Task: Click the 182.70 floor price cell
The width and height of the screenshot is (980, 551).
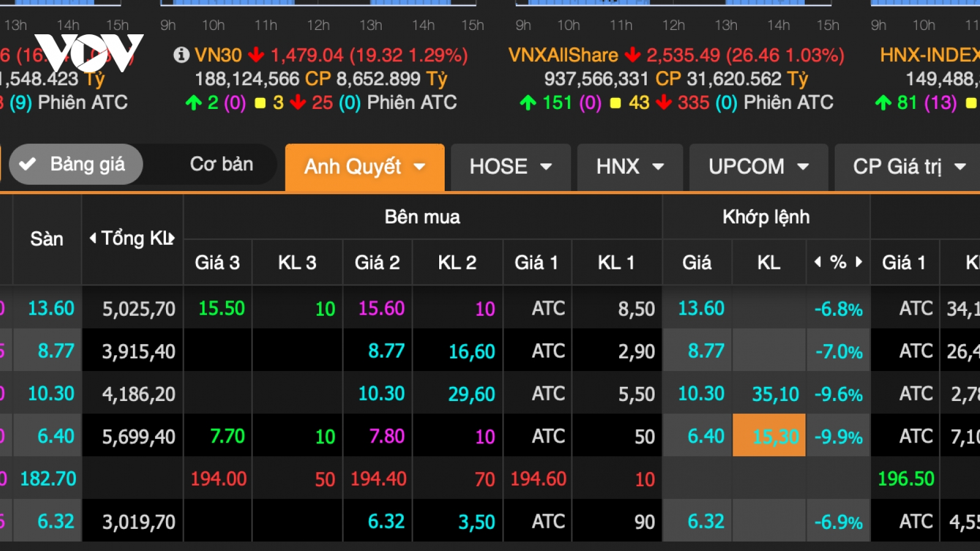Action: (x=48, y=478)
